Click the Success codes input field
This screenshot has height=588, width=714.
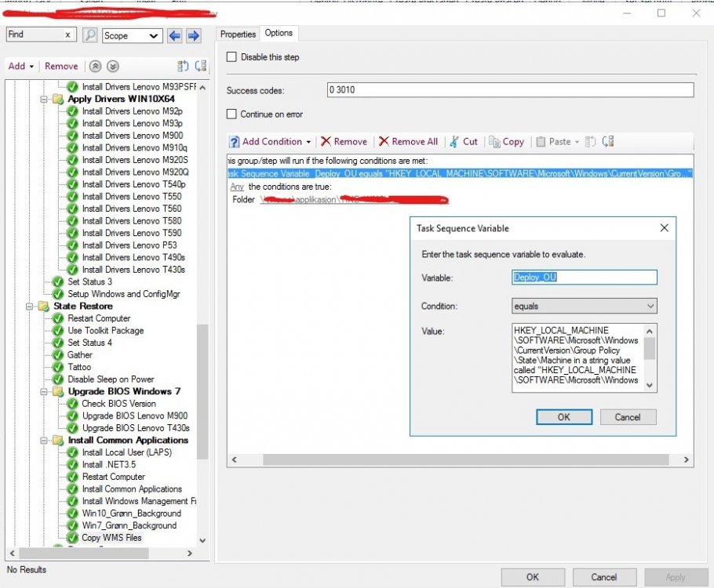[510, 90]
